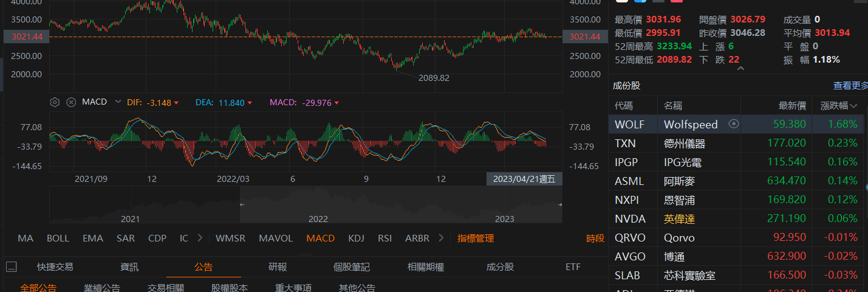This screenshot has height=292, width=868.
Task: Click the target icon beside Wolfspeed
Action: click(x=734, y=124)
